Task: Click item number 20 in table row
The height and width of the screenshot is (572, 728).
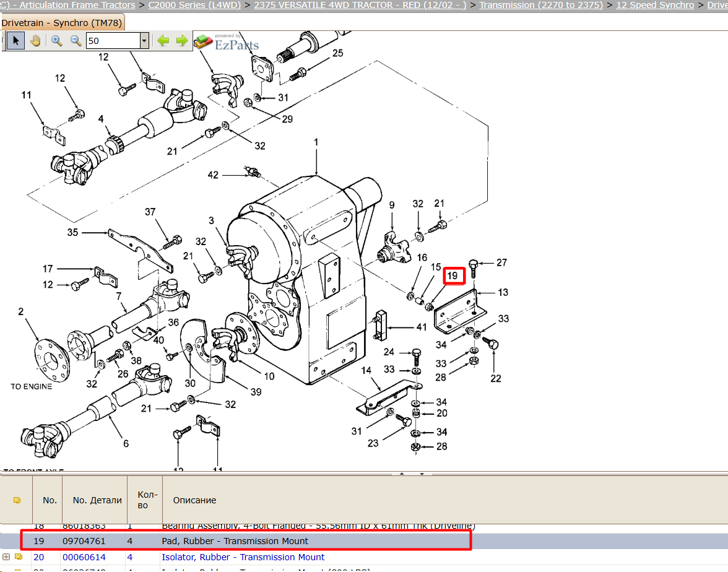Action: click(x=38, y=557)
